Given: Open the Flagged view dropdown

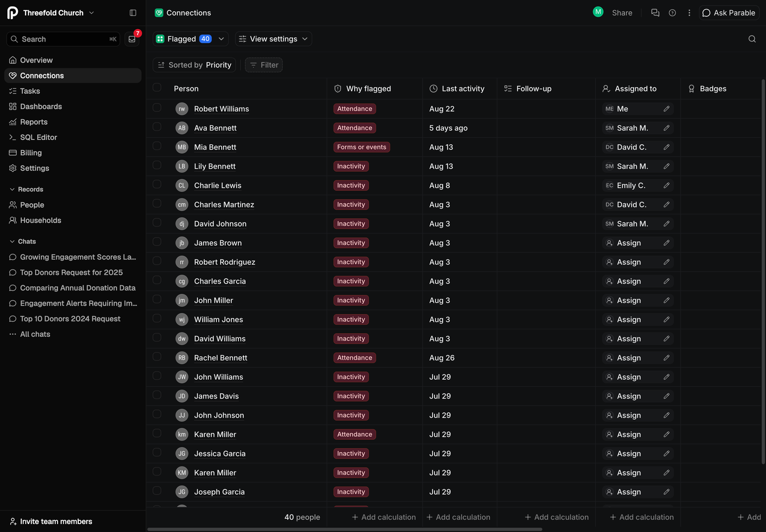Looking at the screenshot, I should coord(191,39).
